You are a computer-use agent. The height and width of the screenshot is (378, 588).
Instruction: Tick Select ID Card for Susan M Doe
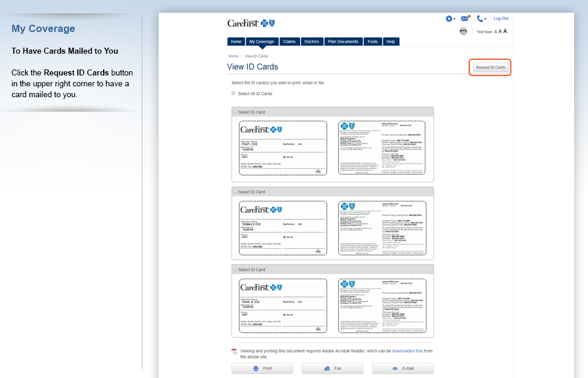[x=235, y=269]
